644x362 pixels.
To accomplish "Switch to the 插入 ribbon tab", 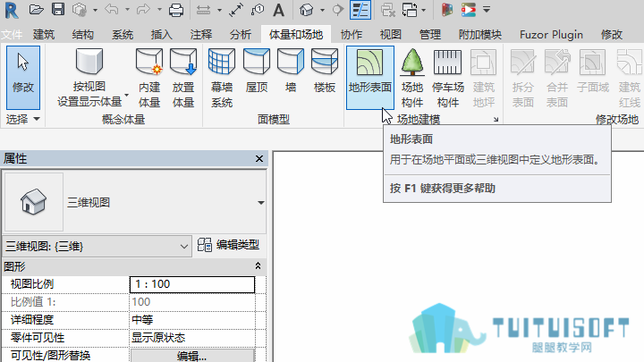I will click(161, 35).
